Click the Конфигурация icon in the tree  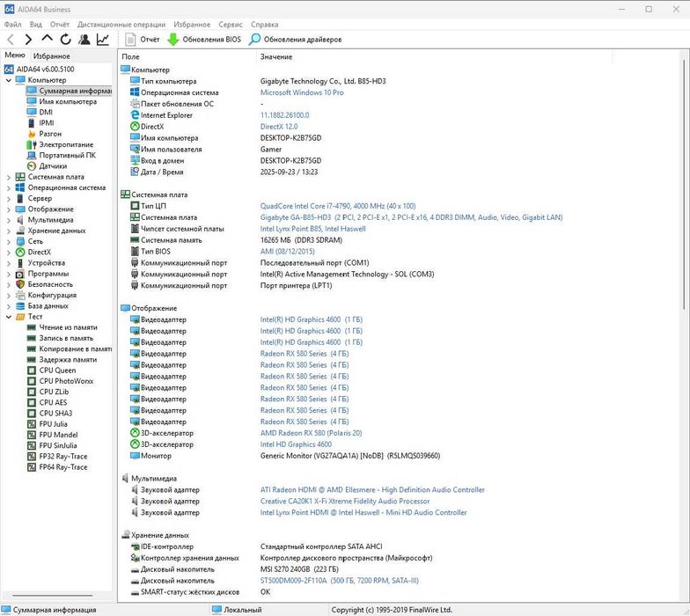pos(20,296)
